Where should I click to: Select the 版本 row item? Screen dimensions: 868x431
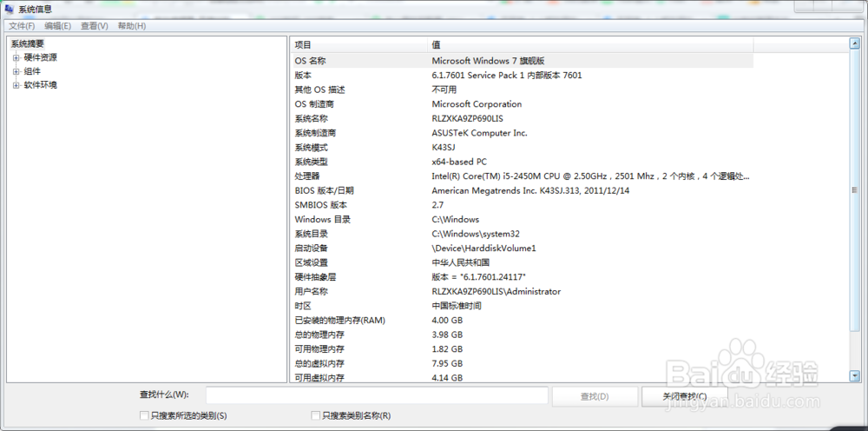click(x=522, y=76)
